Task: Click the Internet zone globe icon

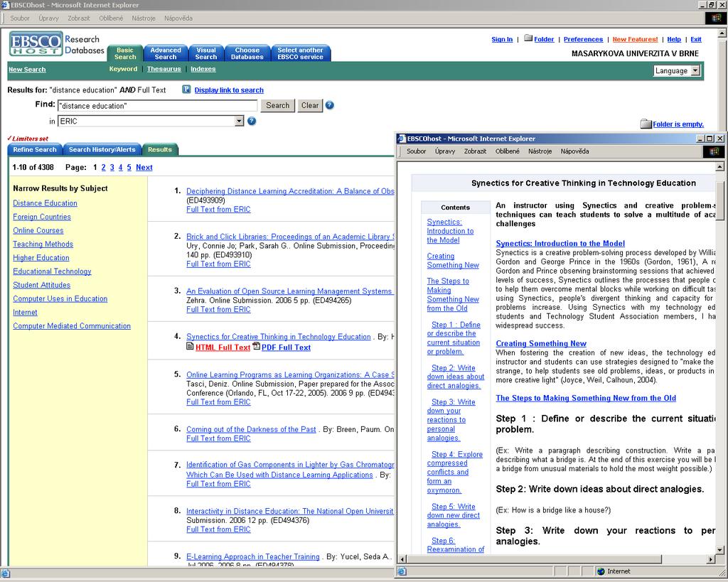Action: tap(601, 571)
